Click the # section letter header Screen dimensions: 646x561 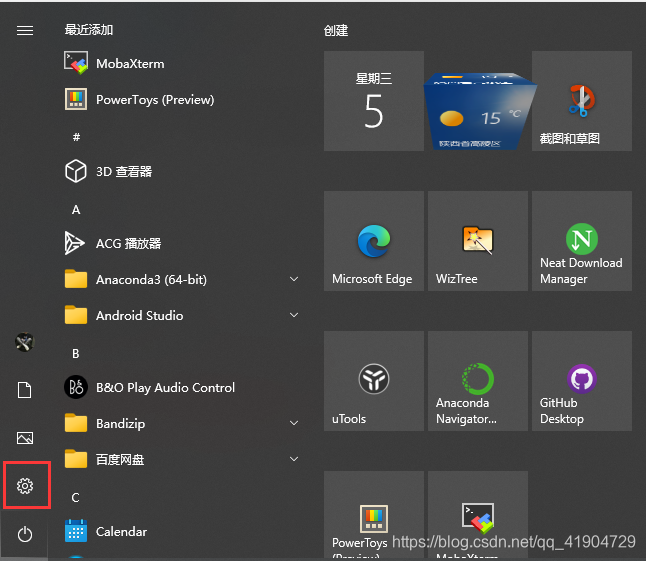click(76, 136)
